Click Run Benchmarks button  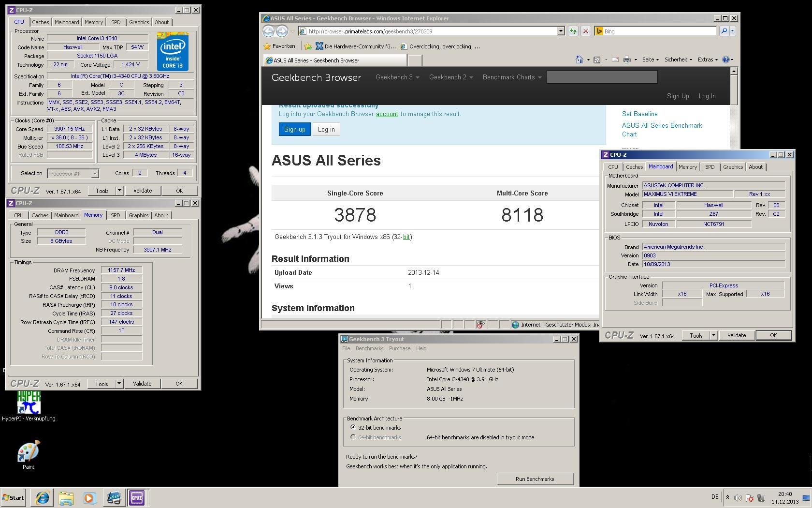click(x=535, y=479)
